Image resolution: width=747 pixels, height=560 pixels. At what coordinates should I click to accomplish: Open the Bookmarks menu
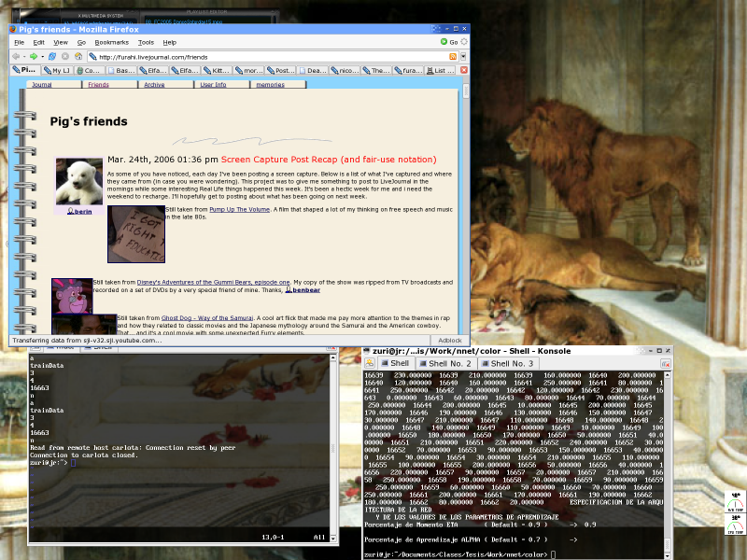111,42
